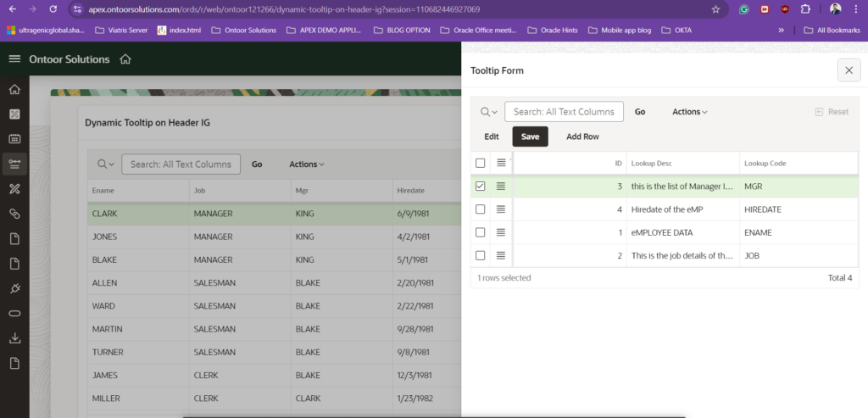This screenshot has width=868, height=418.
Task: Check the checkbox for the HIREDATE row
Action: 481,209
